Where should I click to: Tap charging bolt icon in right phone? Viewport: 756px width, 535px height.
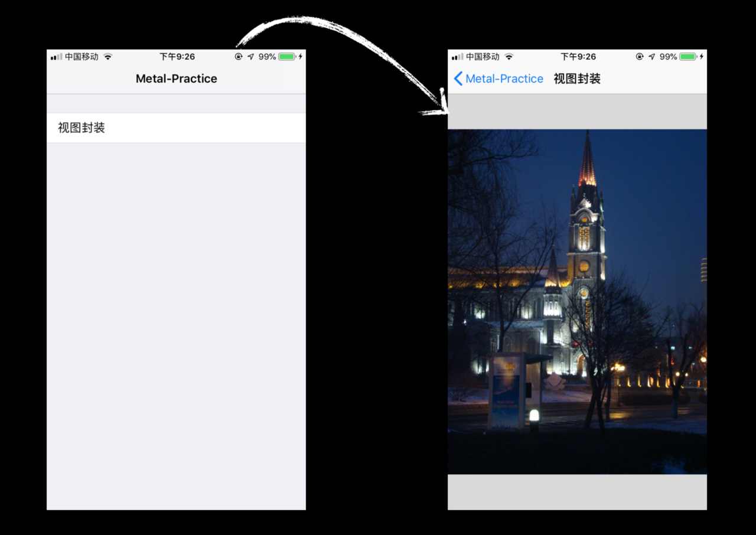[702, 57]
